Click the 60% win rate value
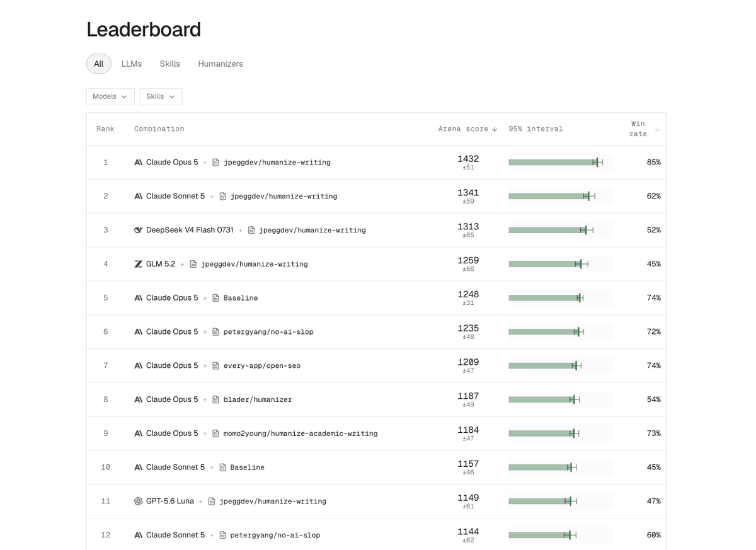The image size is (756, 550). tap(653, 535)
